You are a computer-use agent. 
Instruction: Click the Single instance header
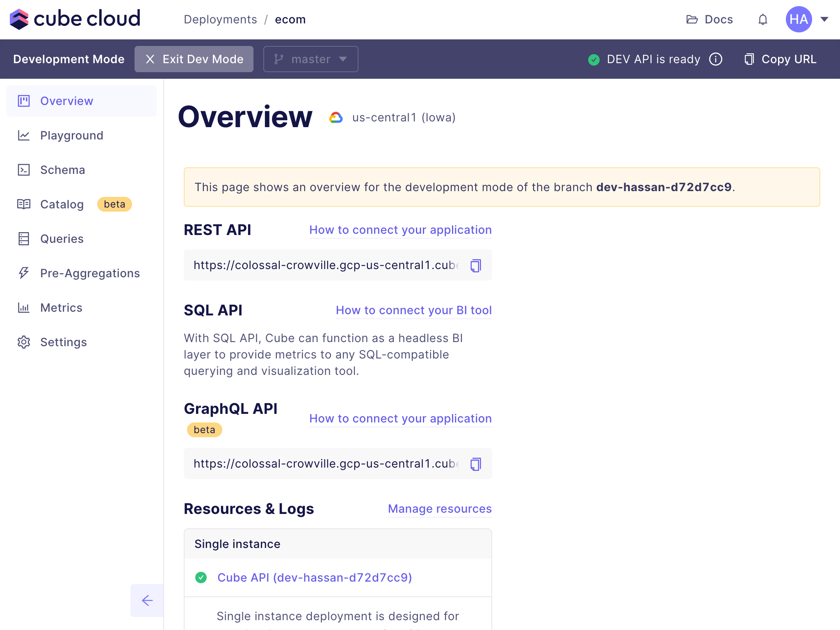pyautogui.click(x=338, y=544)
